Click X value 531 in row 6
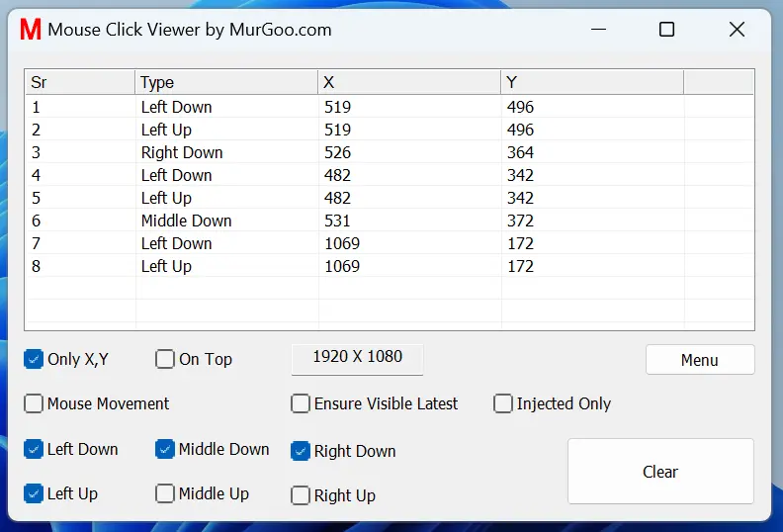 tap(337, 221)
